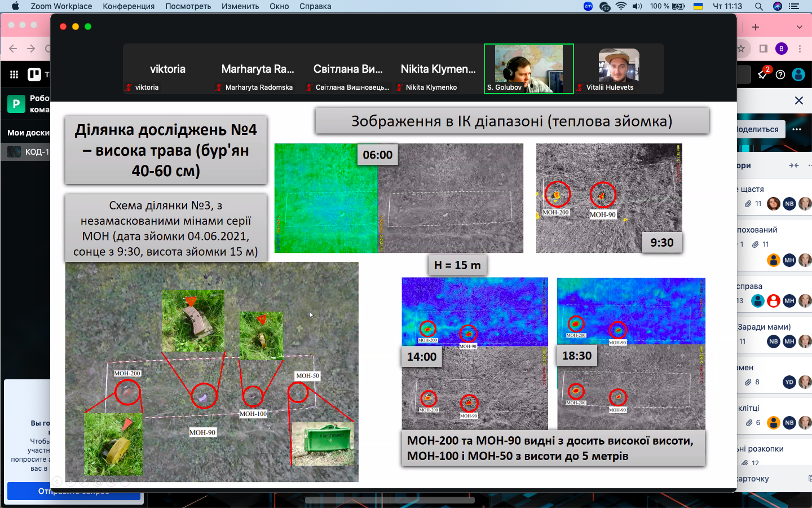Open the browser three-dot menu

click(x=800, y=49)
